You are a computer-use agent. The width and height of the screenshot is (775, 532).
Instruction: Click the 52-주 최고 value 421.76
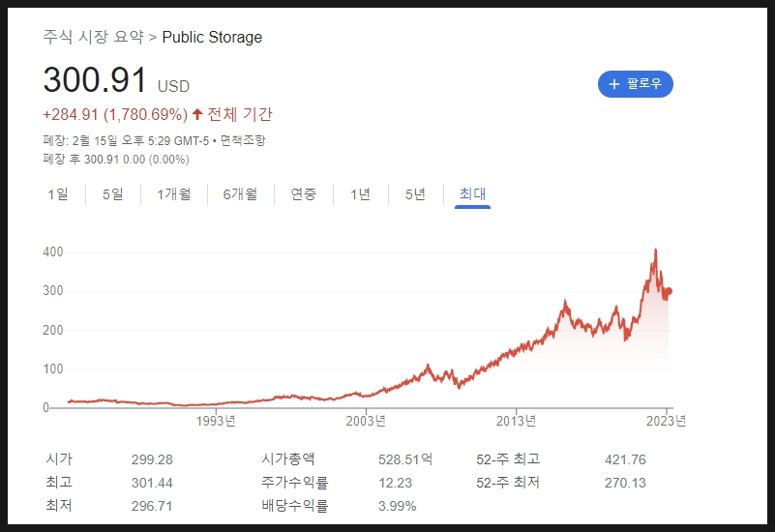point(625,459)
